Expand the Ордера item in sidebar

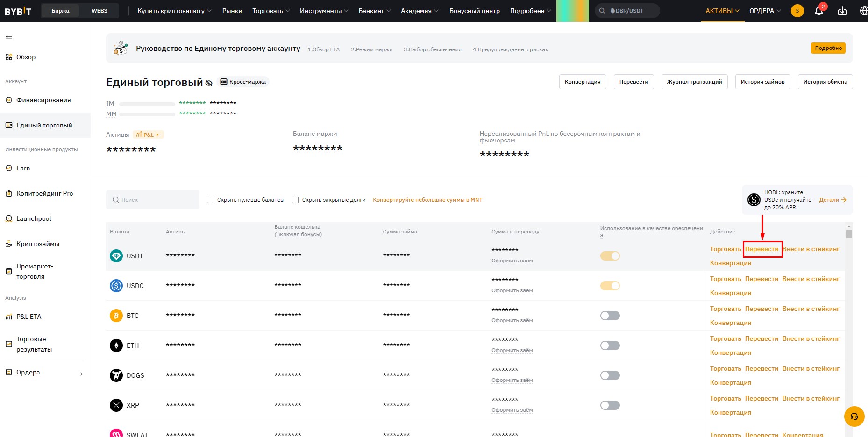44,373
